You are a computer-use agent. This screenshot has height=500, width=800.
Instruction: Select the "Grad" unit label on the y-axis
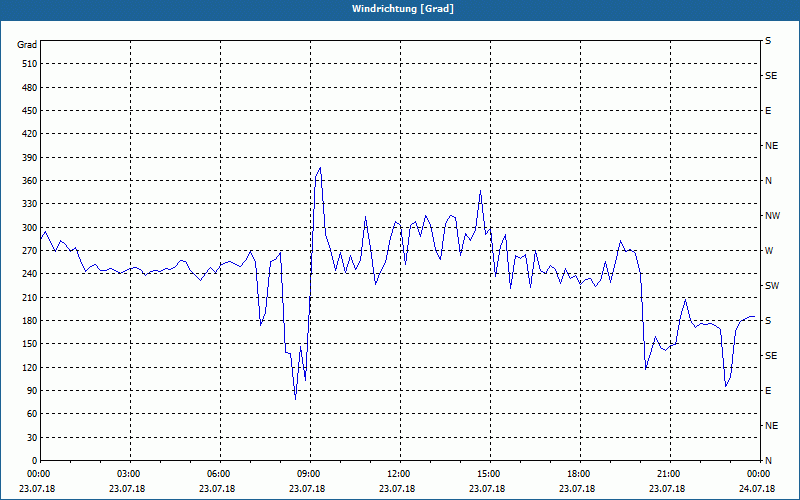(x=27, y=45)
